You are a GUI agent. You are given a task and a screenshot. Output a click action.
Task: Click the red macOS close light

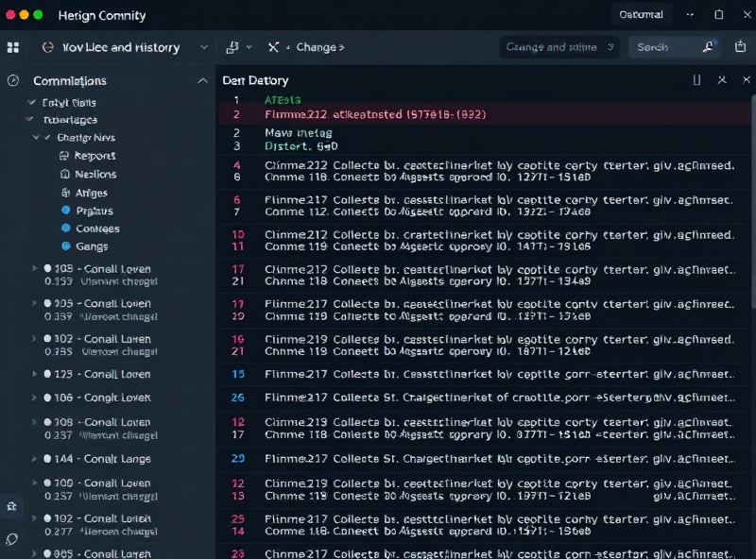pos(10,15)
